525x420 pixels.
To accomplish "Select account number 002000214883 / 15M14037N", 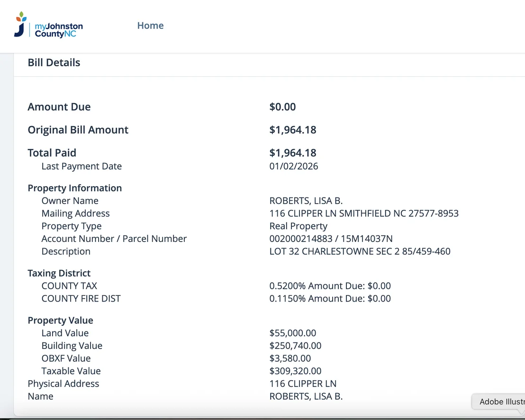I will 331,239.
